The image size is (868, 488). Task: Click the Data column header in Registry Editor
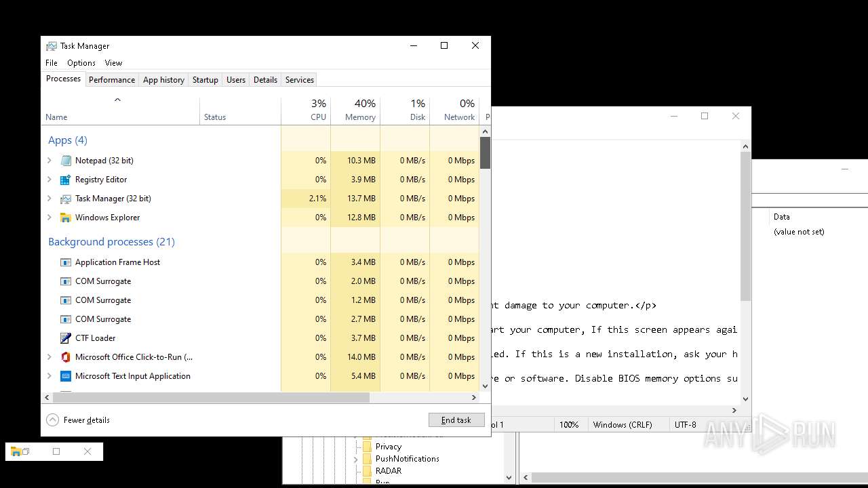tap(782, 217)
